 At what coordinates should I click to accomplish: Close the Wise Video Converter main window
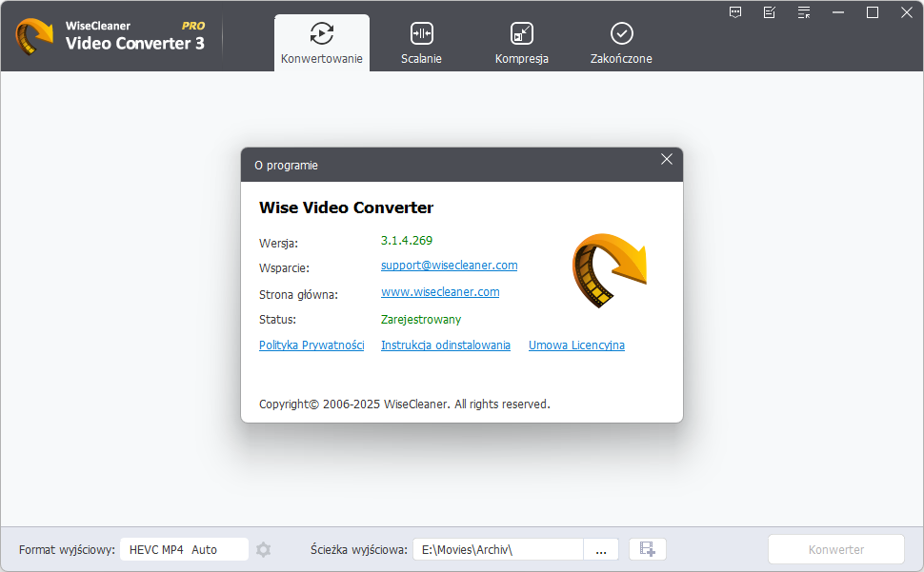[907, 12]
